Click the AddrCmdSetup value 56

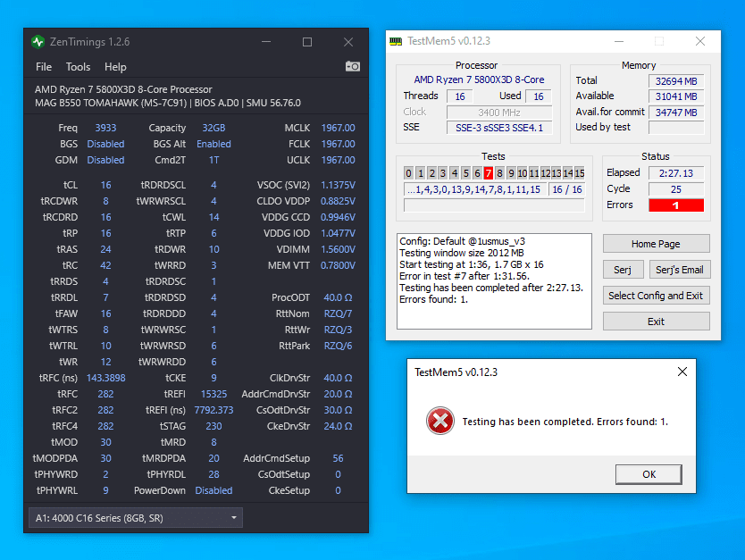tap(338, 458)
